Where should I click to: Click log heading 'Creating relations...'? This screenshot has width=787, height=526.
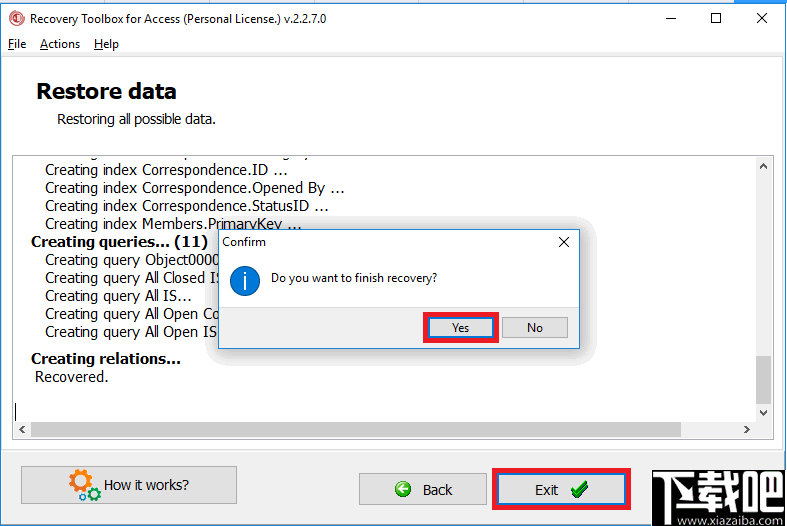tap(106, 359)
